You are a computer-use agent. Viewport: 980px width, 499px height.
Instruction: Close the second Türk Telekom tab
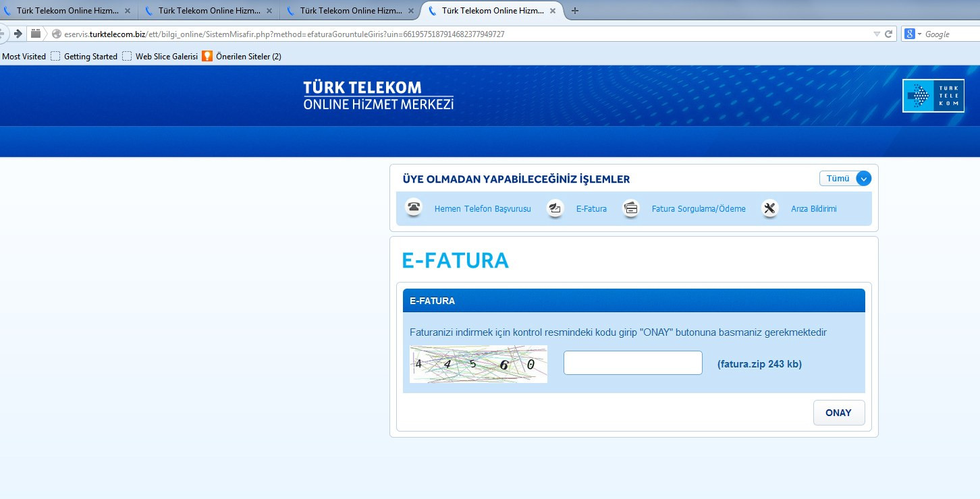coord(269,11)
